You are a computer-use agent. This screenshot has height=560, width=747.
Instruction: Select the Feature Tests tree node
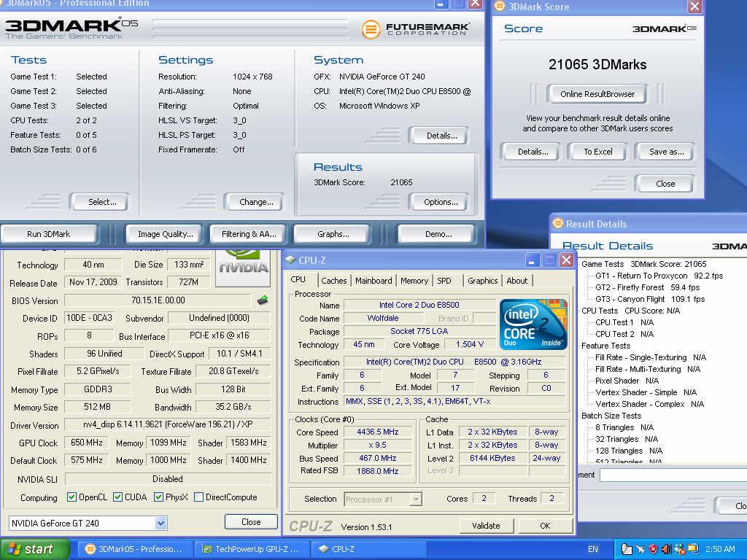click(605, 346)
